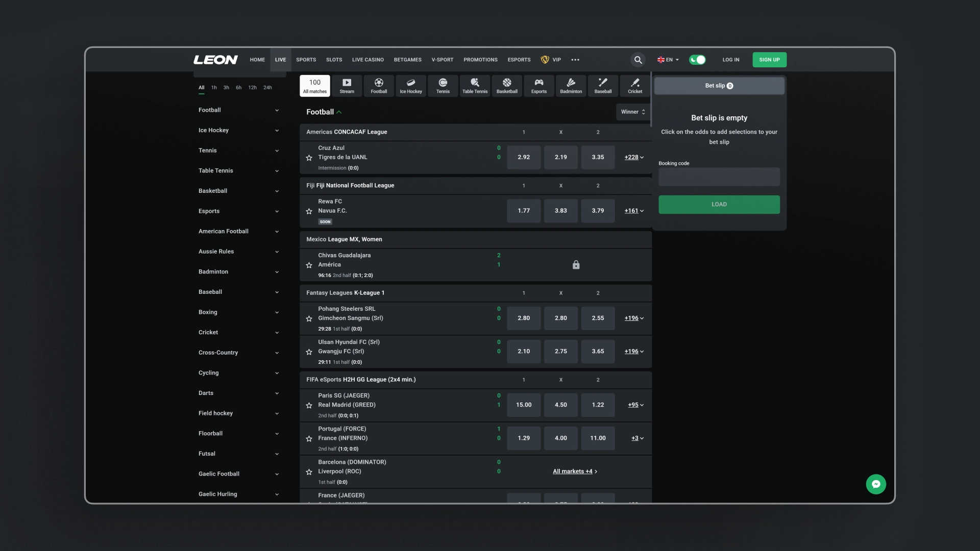Select the Cricket filter icon

635,86
